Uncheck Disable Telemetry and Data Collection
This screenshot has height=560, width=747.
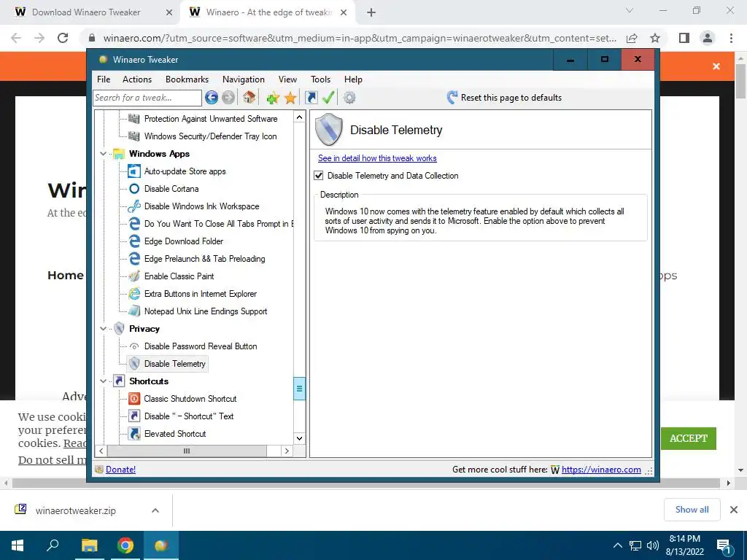(x=319, y=176)
